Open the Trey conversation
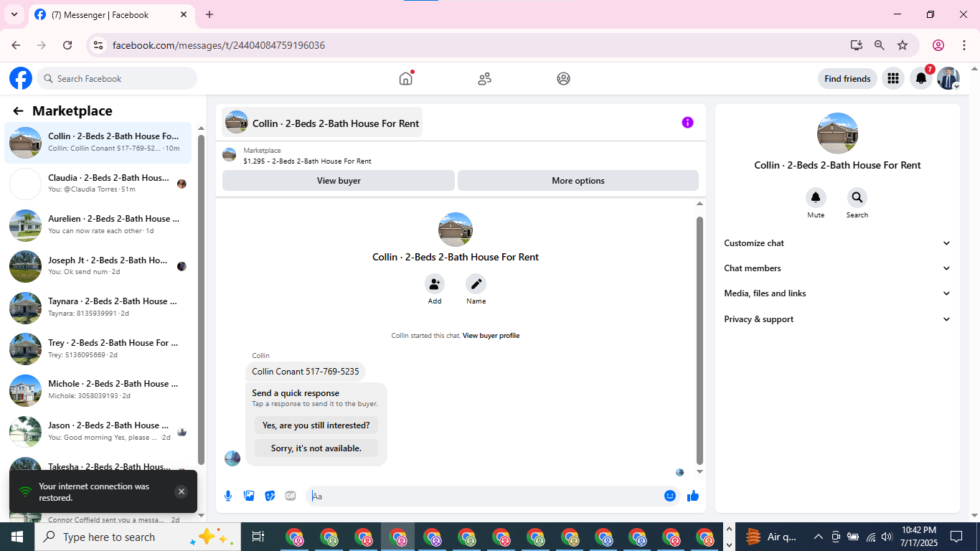This screenshot has height=551, width=980. 98,349
